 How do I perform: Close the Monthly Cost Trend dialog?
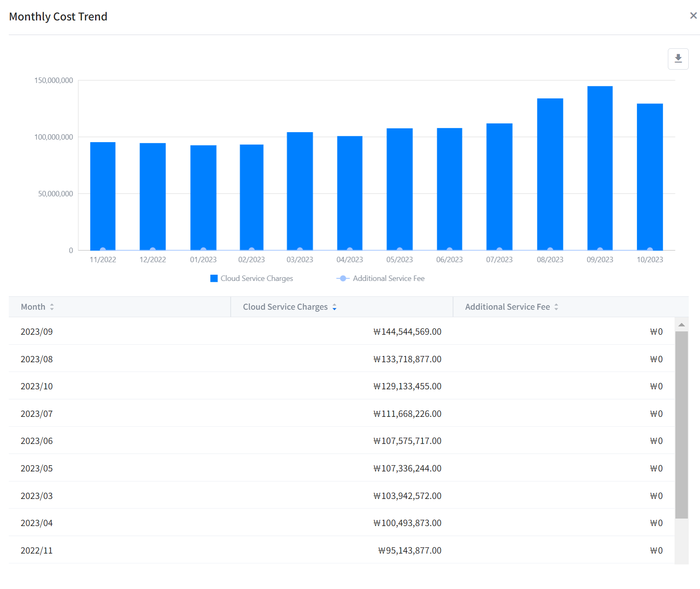tap(693, 16)
